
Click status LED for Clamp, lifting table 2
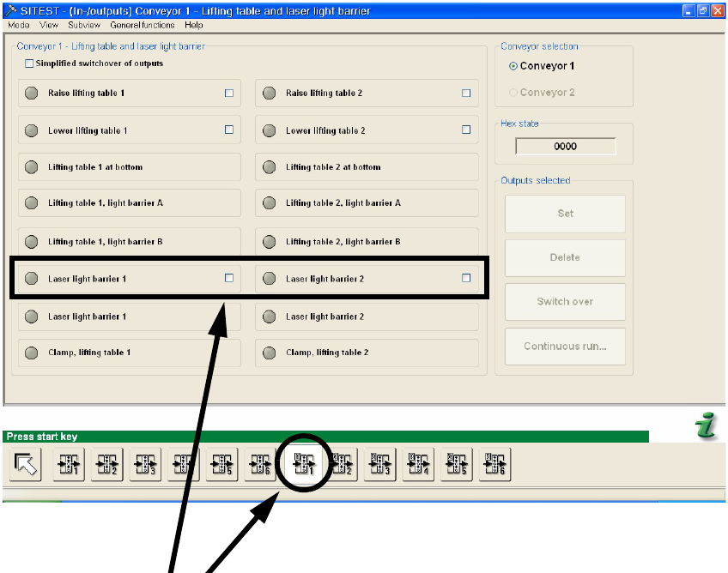coord(270,353)
